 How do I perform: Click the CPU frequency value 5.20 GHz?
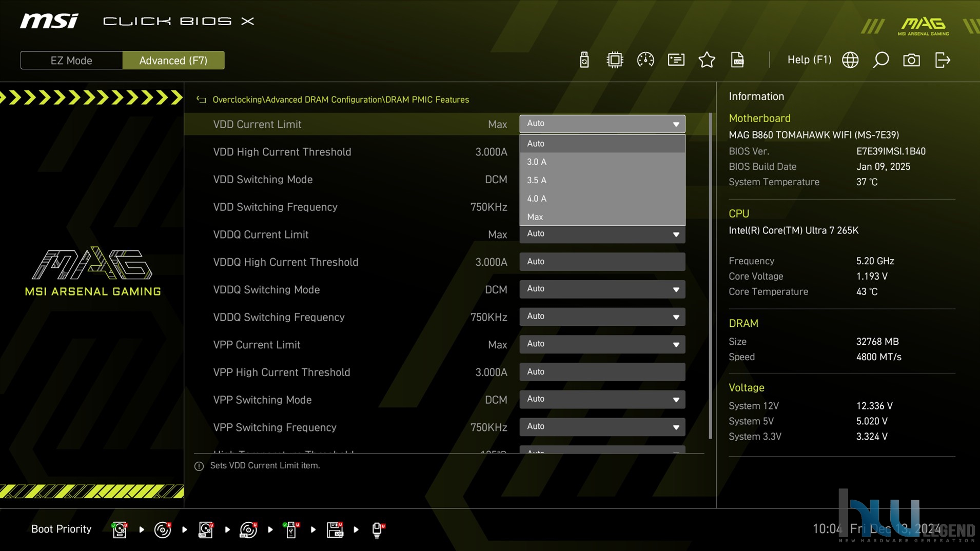(875, 261)
